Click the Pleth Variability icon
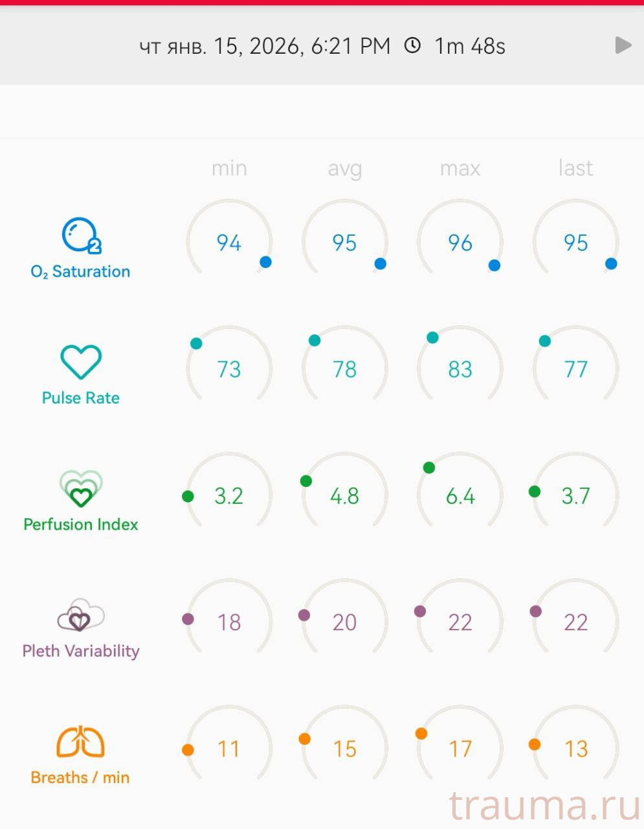The height and width of the screenshot is (829, 644). [x=81, y=615]
